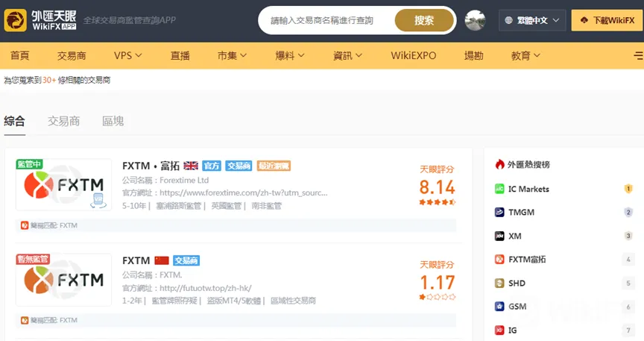The image size is (644, 341).
Task: Expand the 資訊 menu
Action: tap(347, 55)
